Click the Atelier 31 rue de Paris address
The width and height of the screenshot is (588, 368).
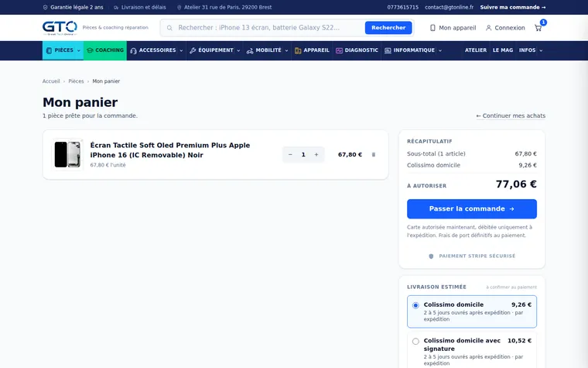[224, 8]
